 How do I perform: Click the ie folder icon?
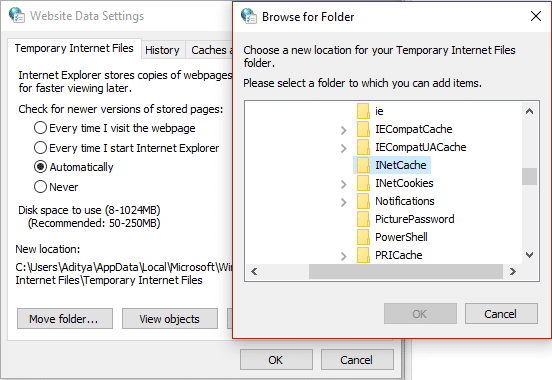point(363,111)
